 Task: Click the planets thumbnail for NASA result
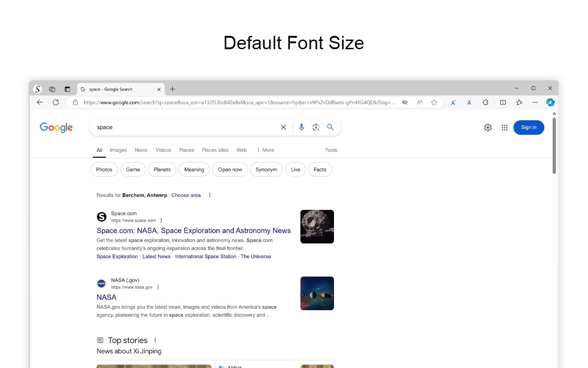pos(317,293)
